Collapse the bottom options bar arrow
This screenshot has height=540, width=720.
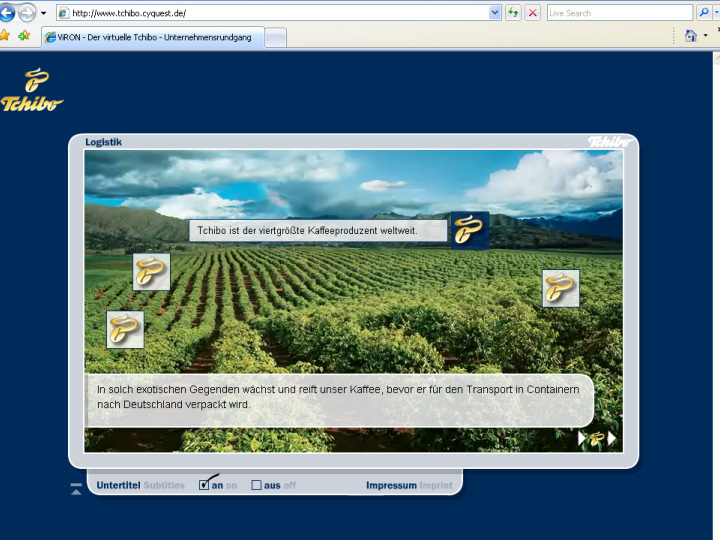click(x=76, y=489)
